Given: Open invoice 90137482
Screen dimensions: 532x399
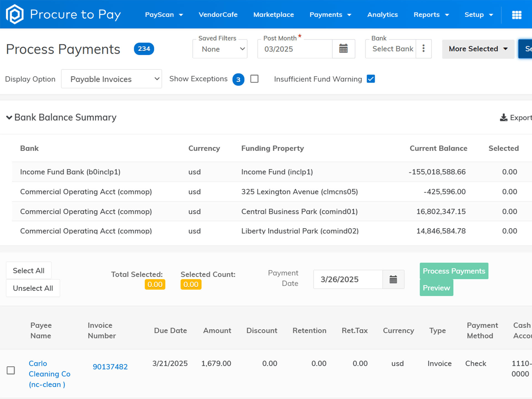Looking at the screenshot, I should [110, 366].
